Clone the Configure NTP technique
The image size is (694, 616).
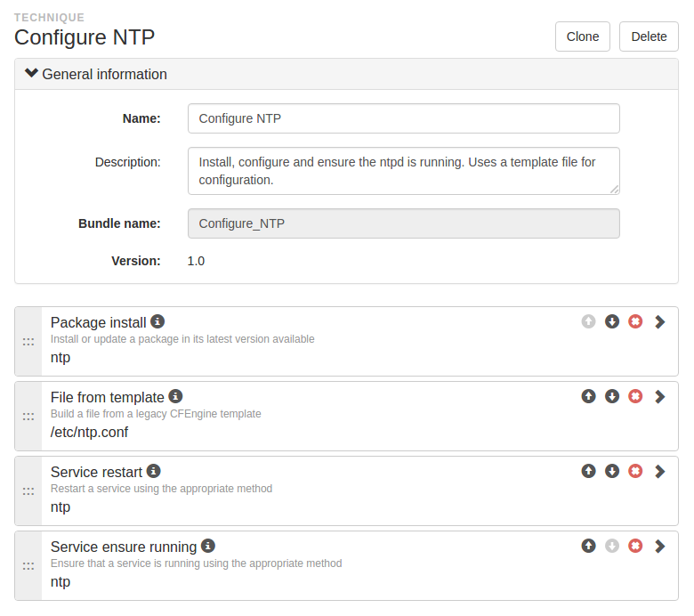click(x=583, y=36)
